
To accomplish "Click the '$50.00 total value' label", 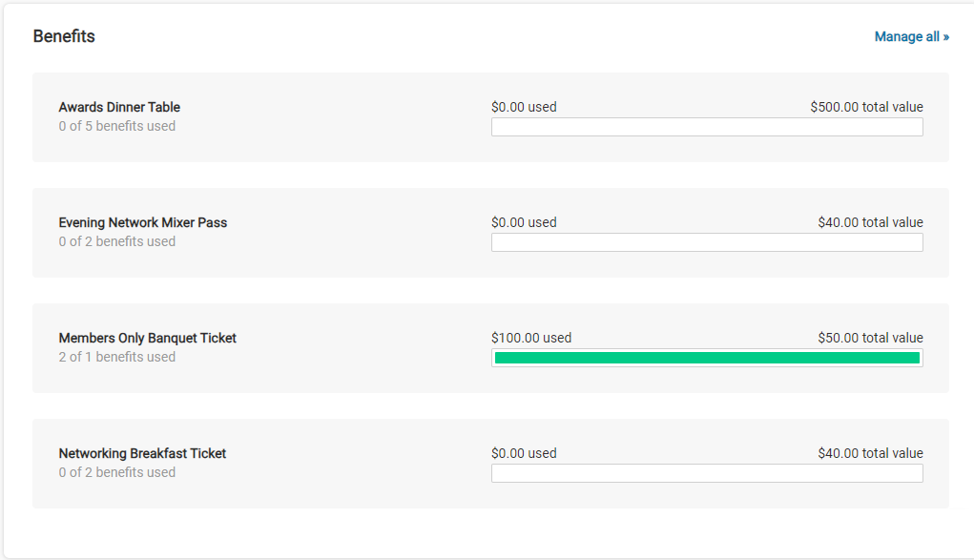I will [870, 339].
